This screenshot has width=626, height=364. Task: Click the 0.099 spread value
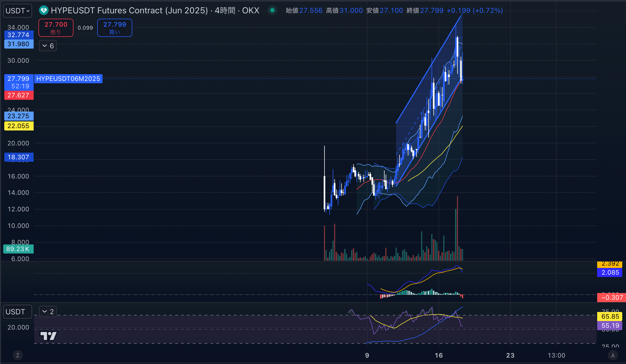85,28
